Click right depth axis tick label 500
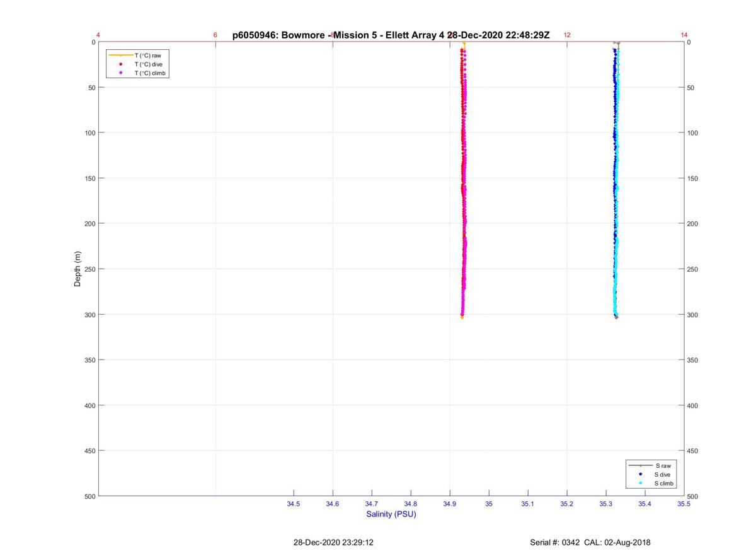Viewport: 756px width, 558px height. click(693, 497)
